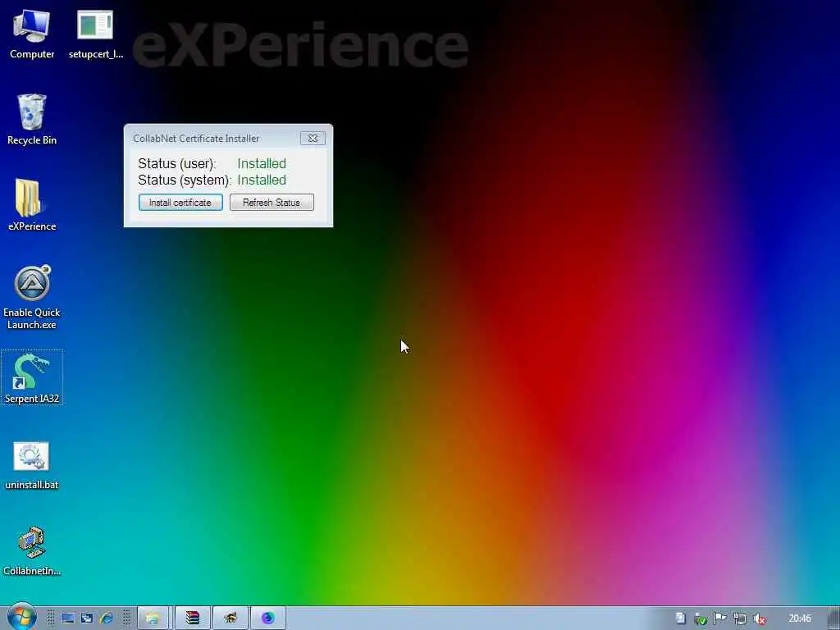Image resolution: width=840 pixels, height=630 pixels.
Task: Select the uninstall.bat file icon
Action: [32, 466]
